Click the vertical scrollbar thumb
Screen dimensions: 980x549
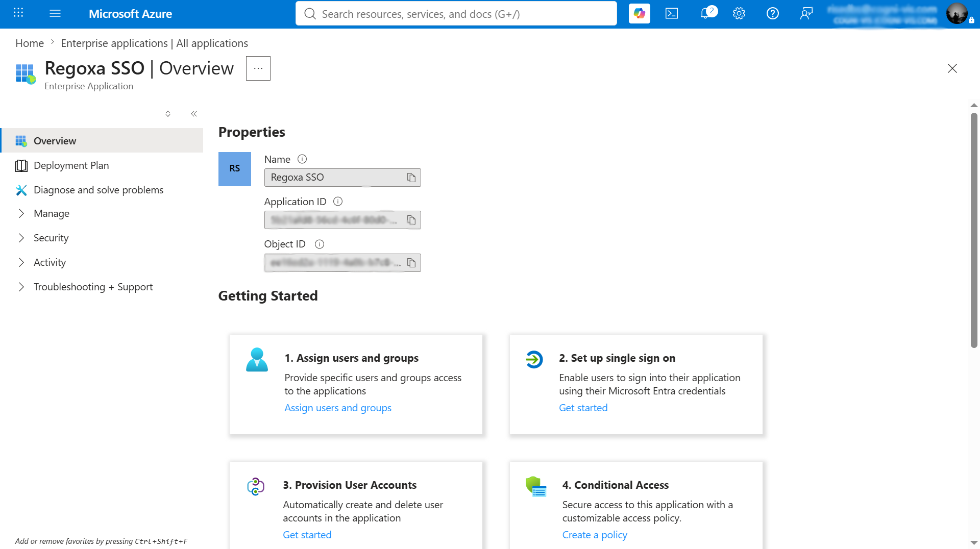[x=974, y=230]
